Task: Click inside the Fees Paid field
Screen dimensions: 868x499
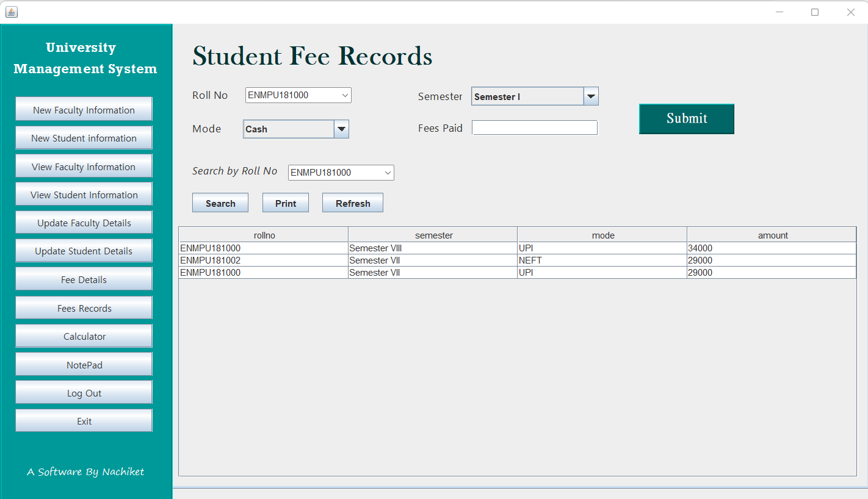Action: click(x=534, y=127)
